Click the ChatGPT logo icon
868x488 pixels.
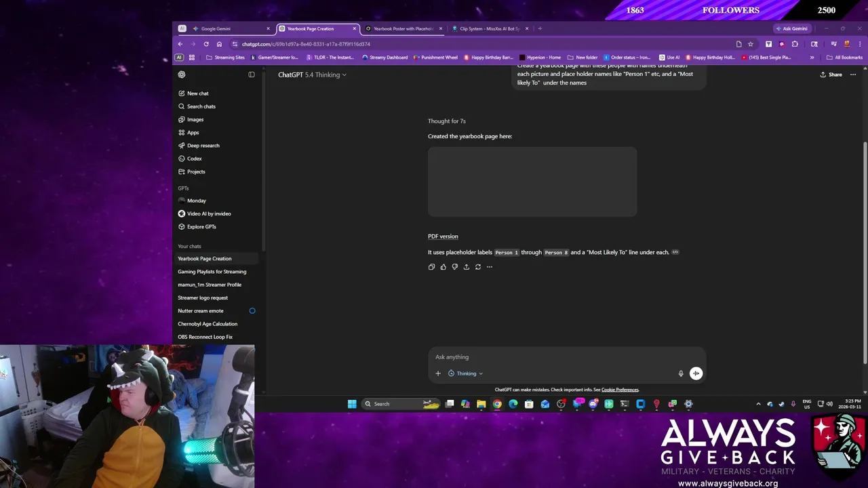pyautogui.click(x=182, y=75)
